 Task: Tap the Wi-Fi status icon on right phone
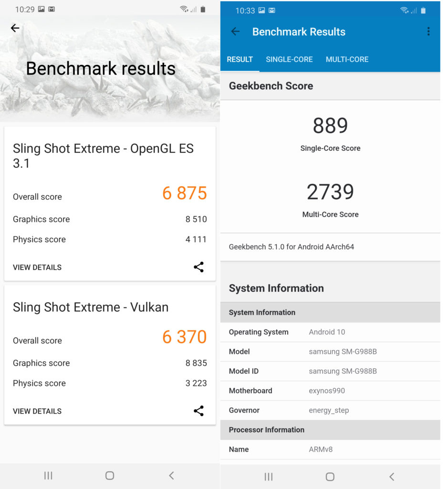404,10
